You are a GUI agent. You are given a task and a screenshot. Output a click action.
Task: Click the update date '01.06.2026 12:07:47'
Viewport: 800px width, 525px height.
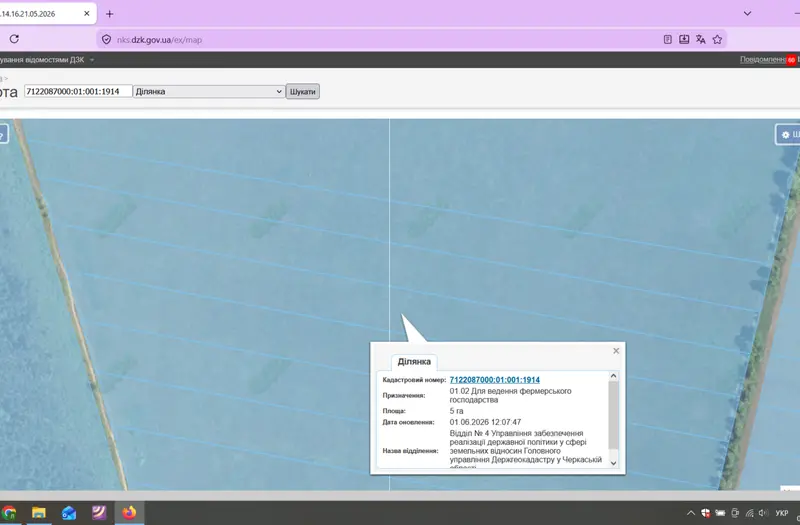pyautogui.click(x=485, y=422)
